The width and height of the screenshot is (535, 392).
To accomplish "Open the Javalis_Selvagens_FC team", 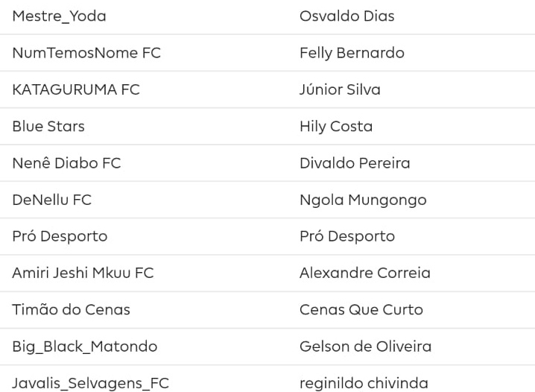I will (90, 383).
